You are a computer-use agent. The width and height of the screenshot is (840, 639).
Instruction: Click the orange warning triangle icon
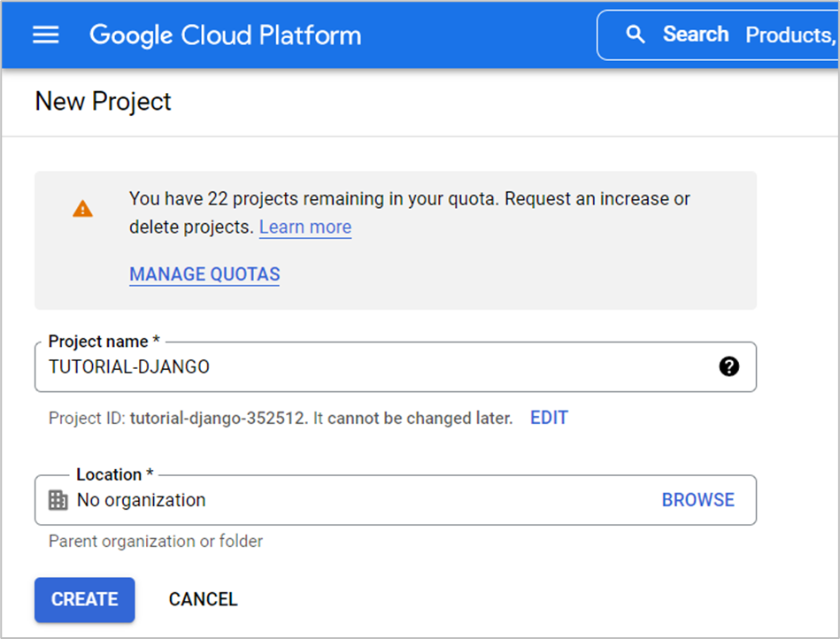82,209
